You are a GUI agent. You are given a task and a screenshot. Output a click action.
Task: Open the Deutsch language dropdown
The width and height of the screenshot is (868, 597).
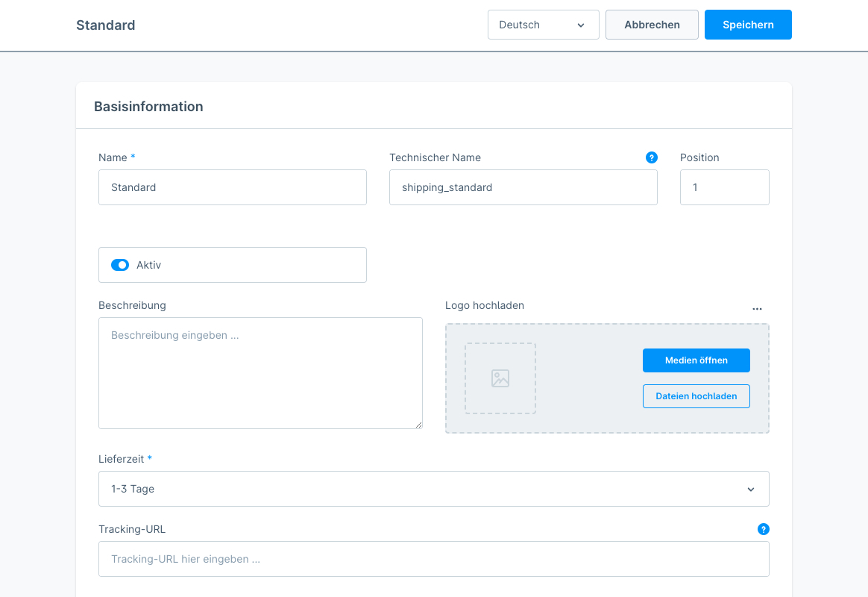coord(543,25)
